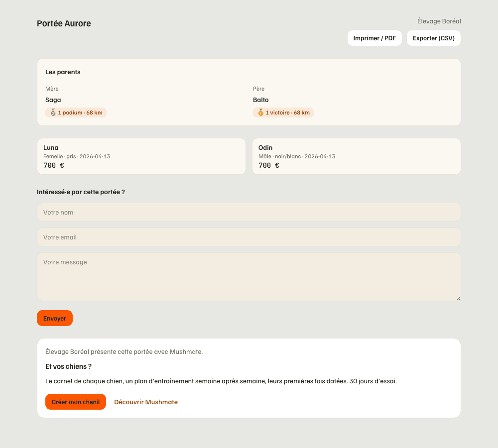498x448 pixels.
Task: Grab the message textarea resize handle
Action: point(458,298)
